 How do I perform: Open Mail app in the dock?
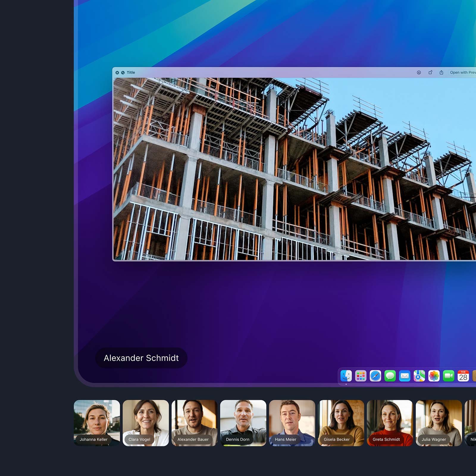click(405, 376)
